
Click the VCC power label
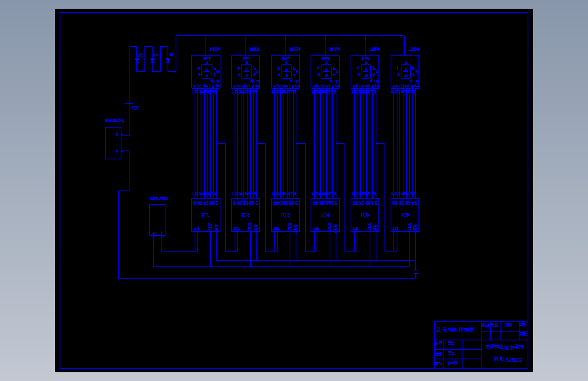click(x=135, y=108)
